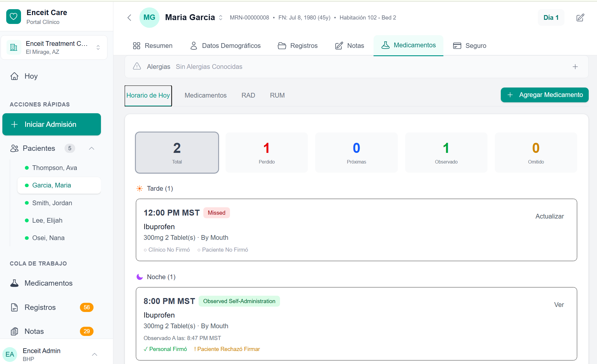Switch to the Registros tab

[x=298, y=46]
